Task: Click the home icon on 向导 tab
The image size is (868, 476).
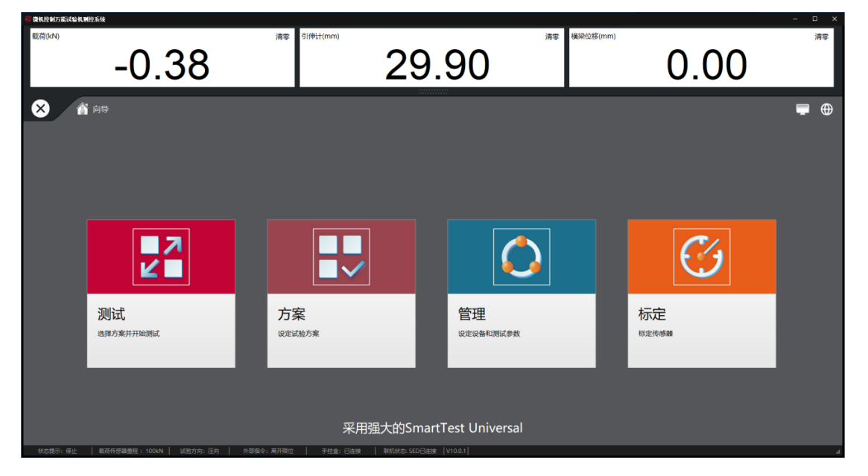Action: pyautogui.click(x=82, y=109)
